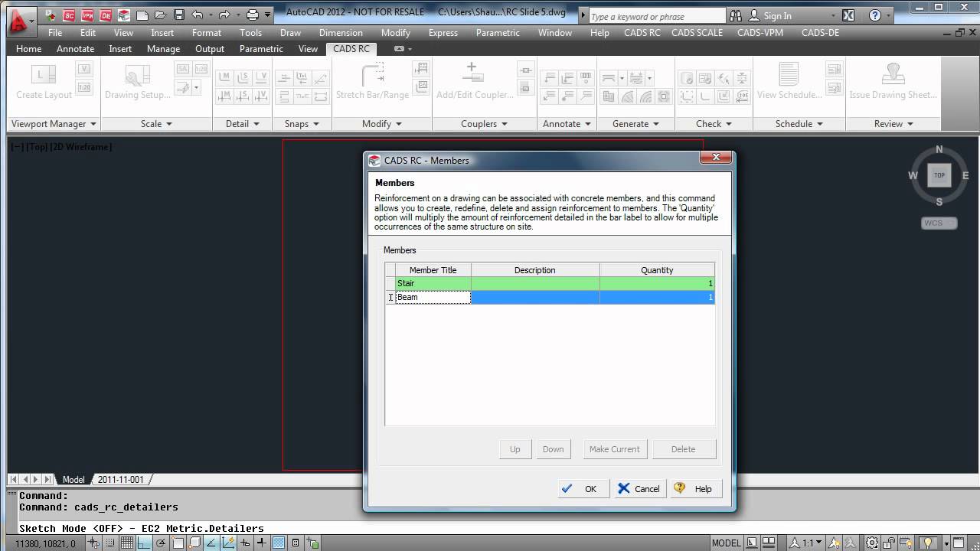Open Drawing Setup ribbon tool
Screen dimensions: 980x551
[138, 82]
